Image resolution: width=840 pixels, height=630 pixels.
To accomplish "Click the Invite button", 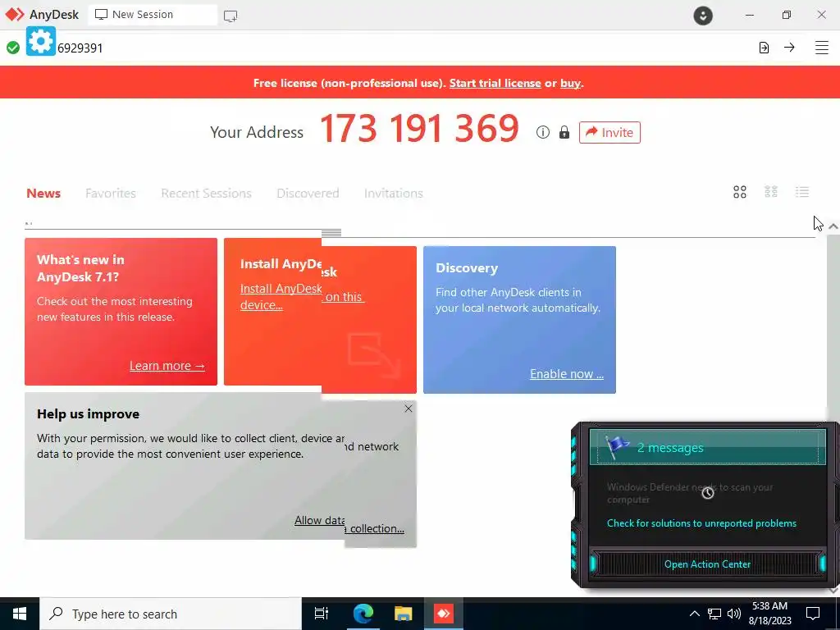I will click(x=609, y=132).
